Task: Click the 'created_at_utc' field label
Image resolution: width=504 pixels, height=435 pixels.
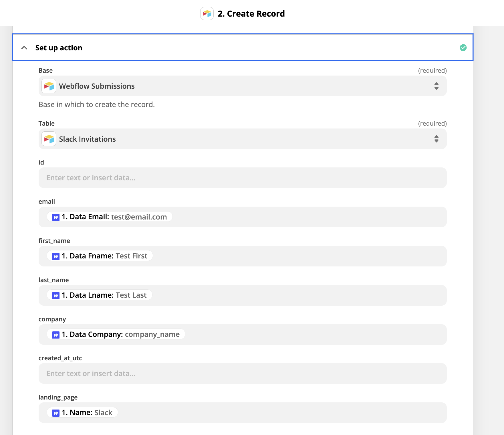Action: coord(60,358)
